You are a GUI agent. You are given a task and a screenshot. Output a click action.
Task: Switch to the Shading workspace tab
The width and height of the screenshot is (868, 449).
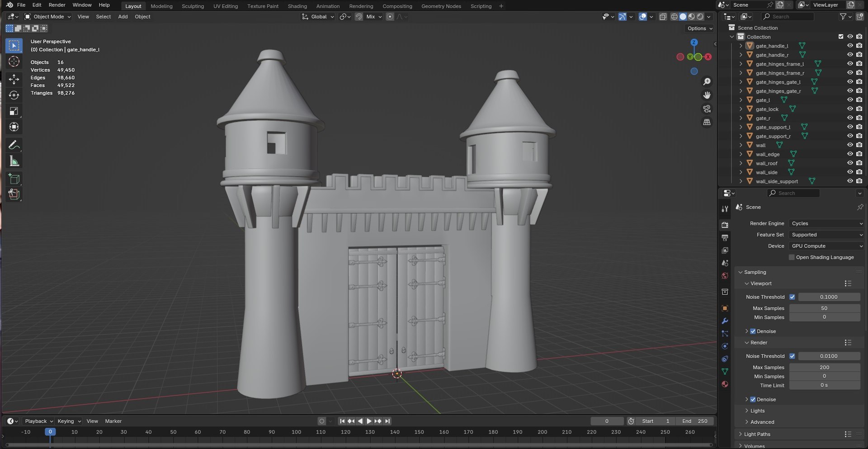click(x=297, y=6)
